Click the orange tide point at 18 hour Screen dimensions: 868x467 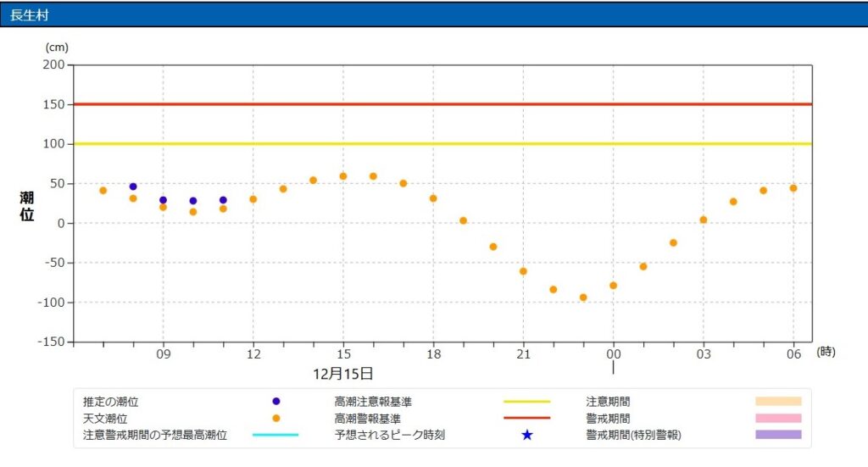point(433,198)
